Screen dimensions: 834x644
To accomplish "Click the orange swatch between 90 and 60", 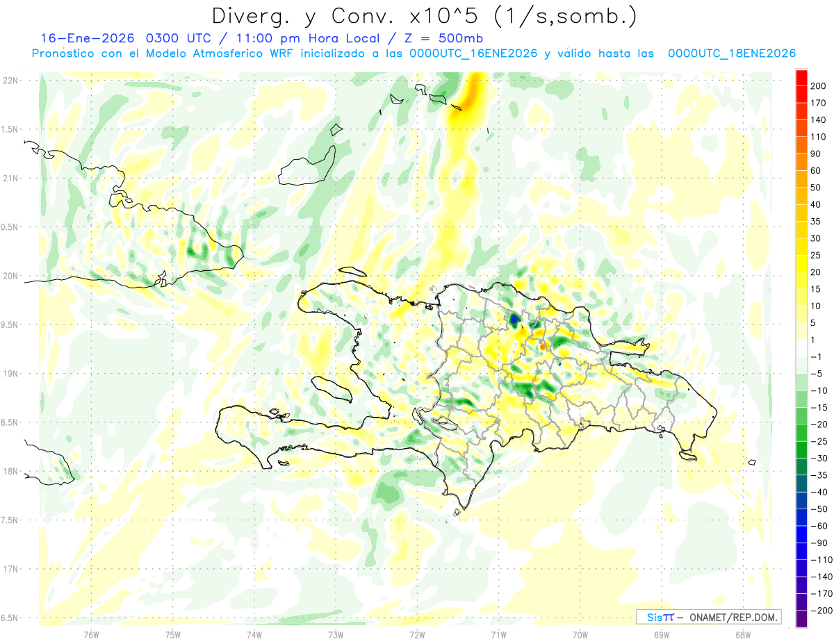I will (801, 162).
